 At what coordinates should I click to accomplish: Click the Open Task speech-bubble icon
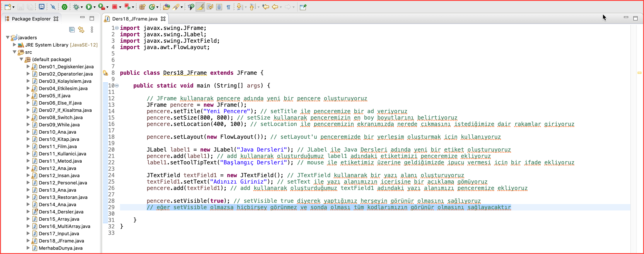pyautogui.click(x=191, y=7)
